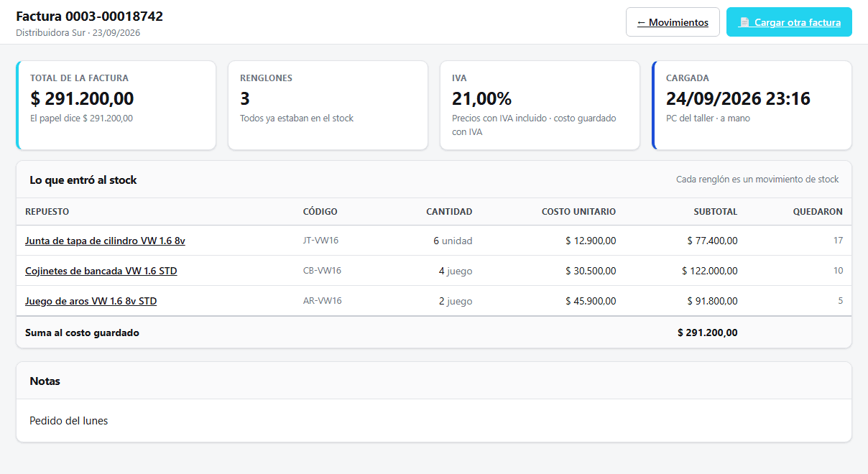Click the Quedaron column header
This screenshot has width=868, height=474.
click(x=818, y=212)
